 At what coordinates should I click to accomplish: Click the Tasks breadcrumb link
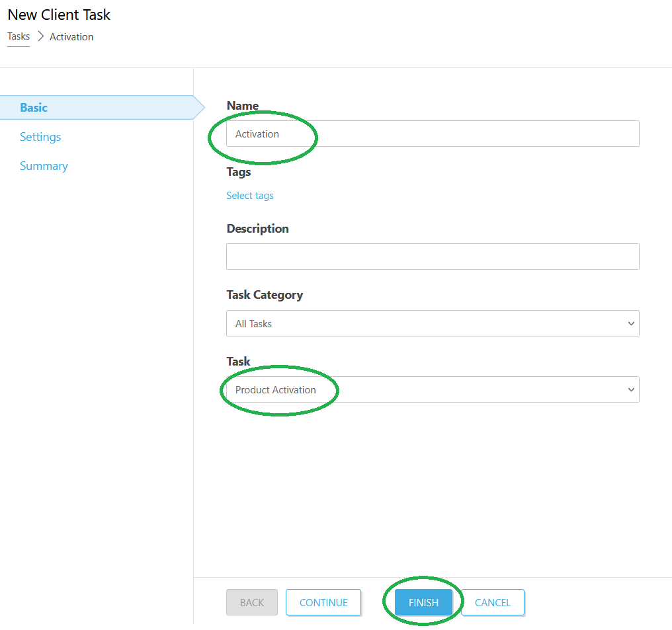coord(18,36)
